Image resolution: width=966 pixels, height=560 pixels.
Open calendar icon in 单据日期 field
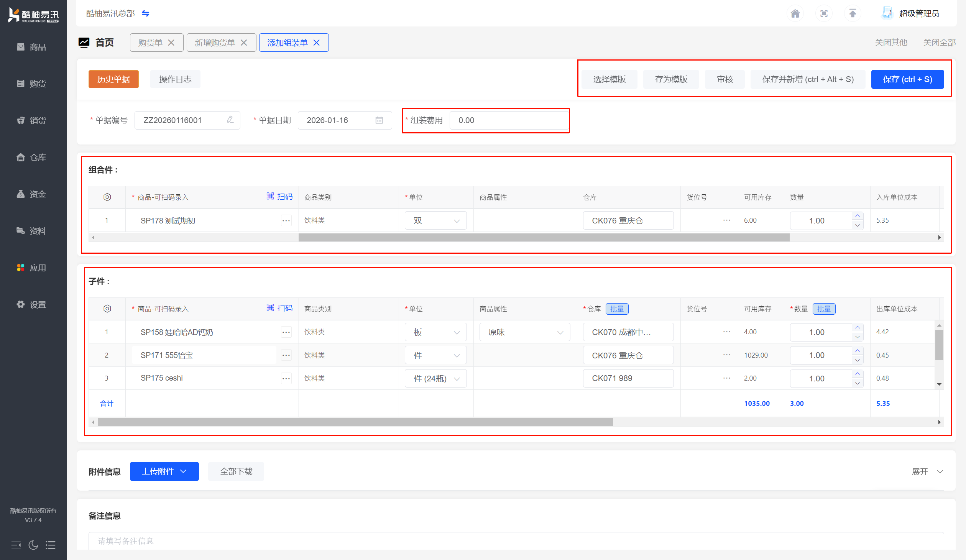coord(379,120)
